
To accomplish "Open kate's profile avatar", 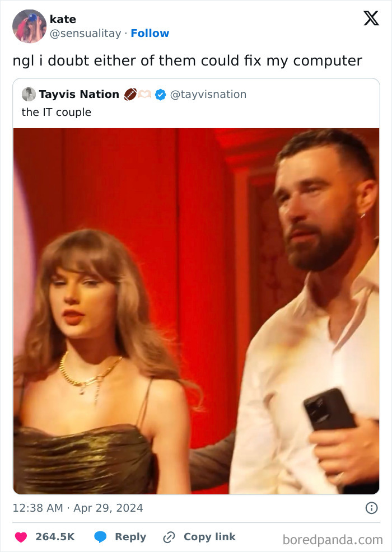I will pyautogui.click(x=29, y=26).
